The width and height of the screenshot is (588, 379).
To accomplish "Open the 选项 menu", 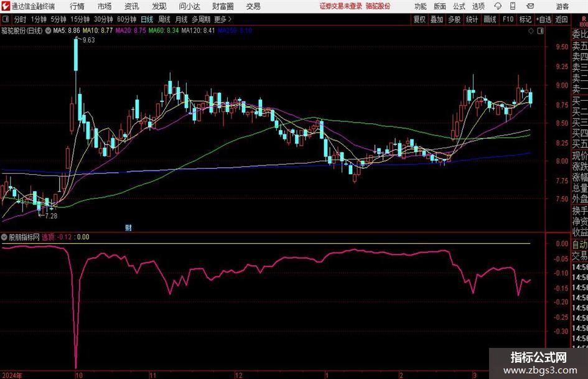I will [x=478, y=6].
